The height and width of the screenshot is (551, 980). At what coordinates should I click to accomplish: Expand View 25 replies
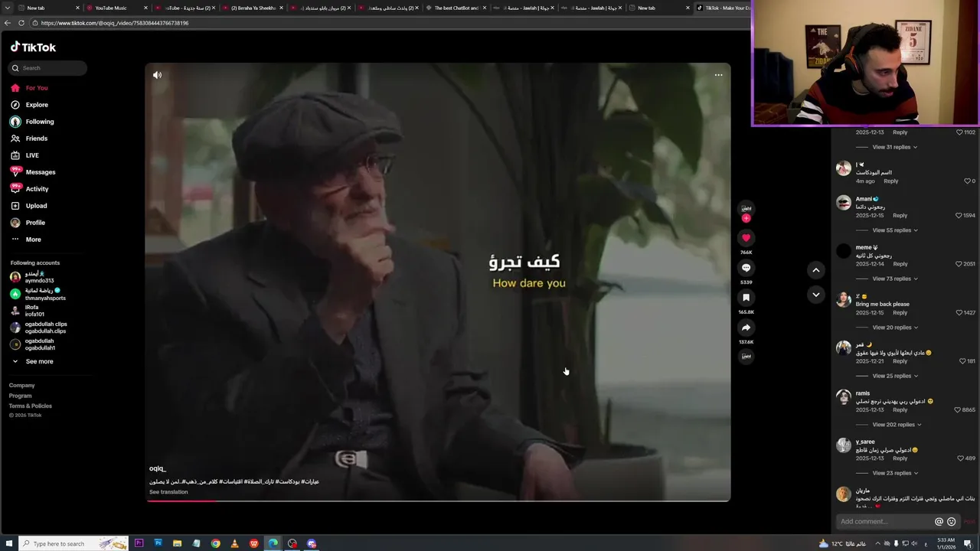(x=893, y=376)
